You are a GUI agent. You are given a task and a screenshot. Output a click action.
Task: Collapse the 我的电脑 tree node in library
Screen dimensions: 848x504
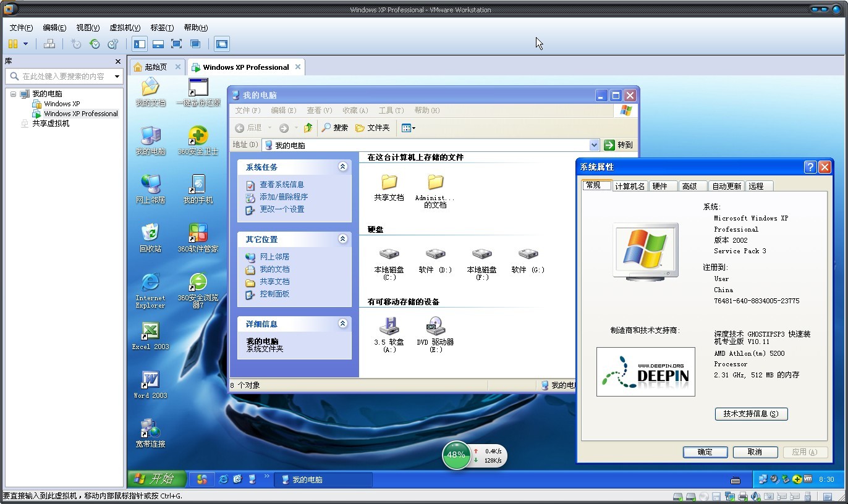[x=13, y=94]
